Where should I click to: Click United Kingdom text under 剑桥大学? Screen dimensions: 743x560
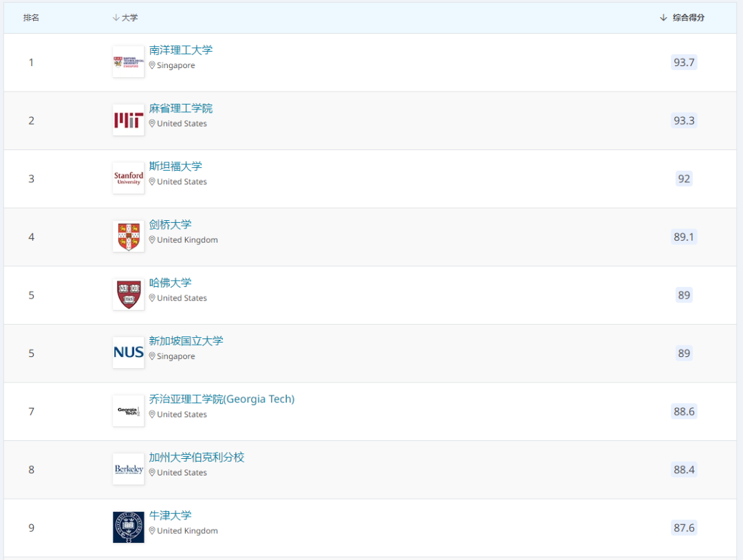click(188, 240)
